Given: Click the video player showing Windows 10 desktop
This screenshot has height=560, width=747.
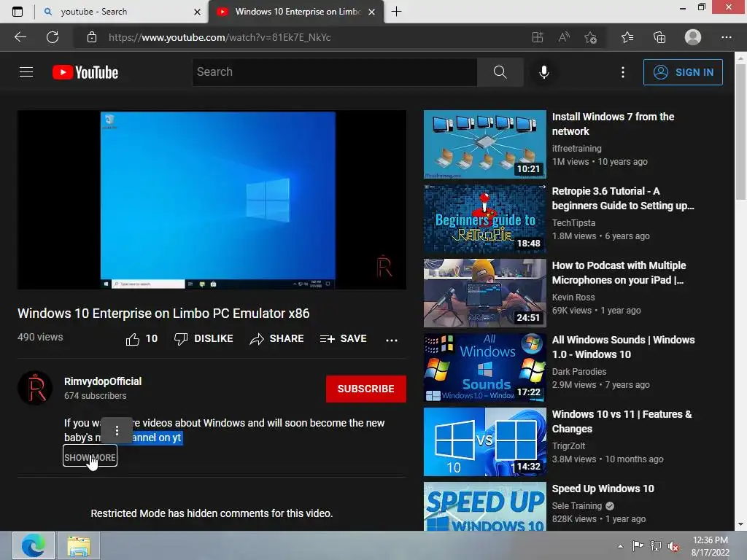Looking at the screenshot, I should (x=212, y=200).
